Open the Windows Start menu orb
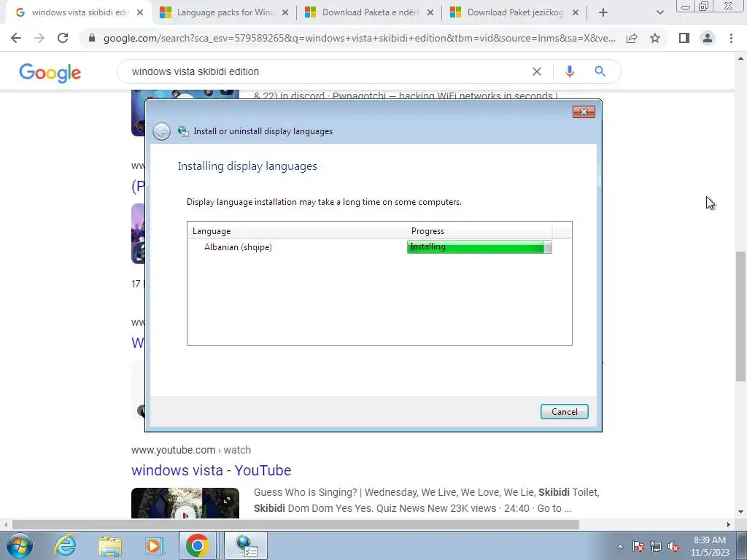 [20, 545]
